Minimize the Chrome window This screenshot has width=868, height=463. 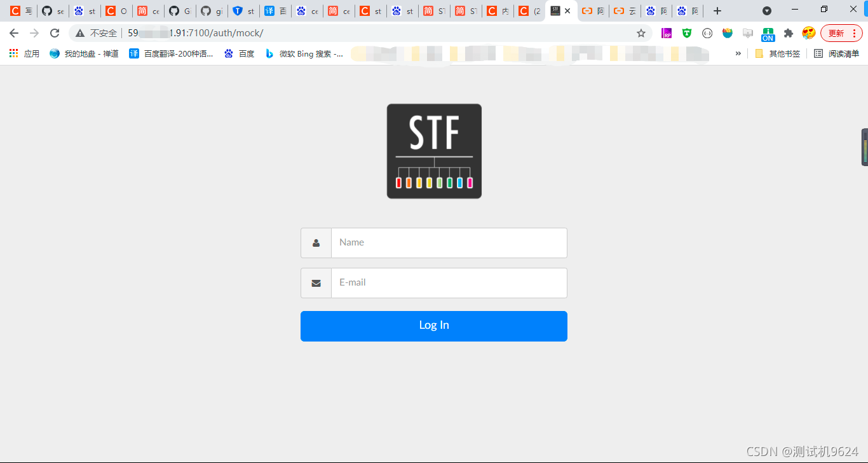coord(796,10)
